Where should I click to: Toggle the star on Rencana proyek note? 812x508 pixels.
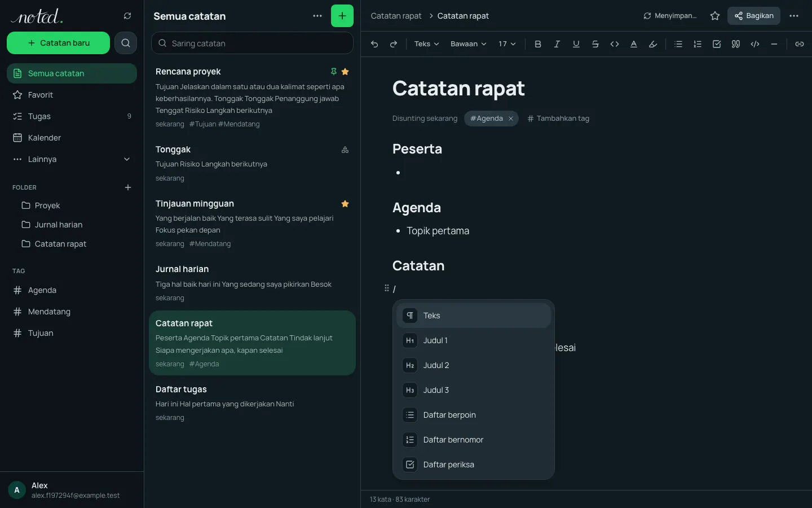tap(345, 72)
